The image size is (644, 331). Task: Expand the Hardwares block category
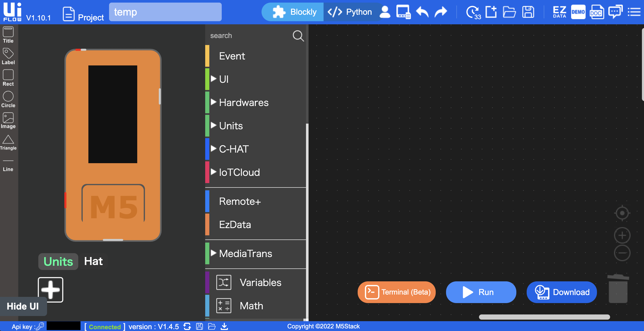(x=243, y=103)
